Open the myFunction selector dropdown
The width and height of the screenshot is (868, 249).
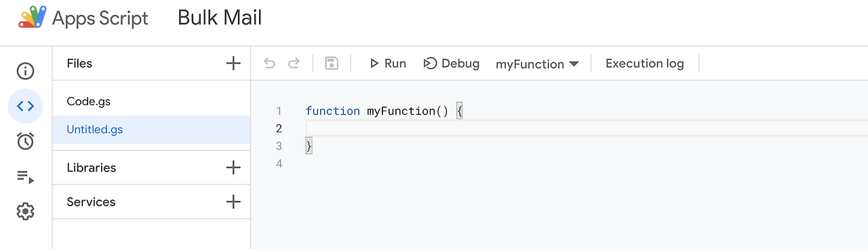(x=537, y=64)
